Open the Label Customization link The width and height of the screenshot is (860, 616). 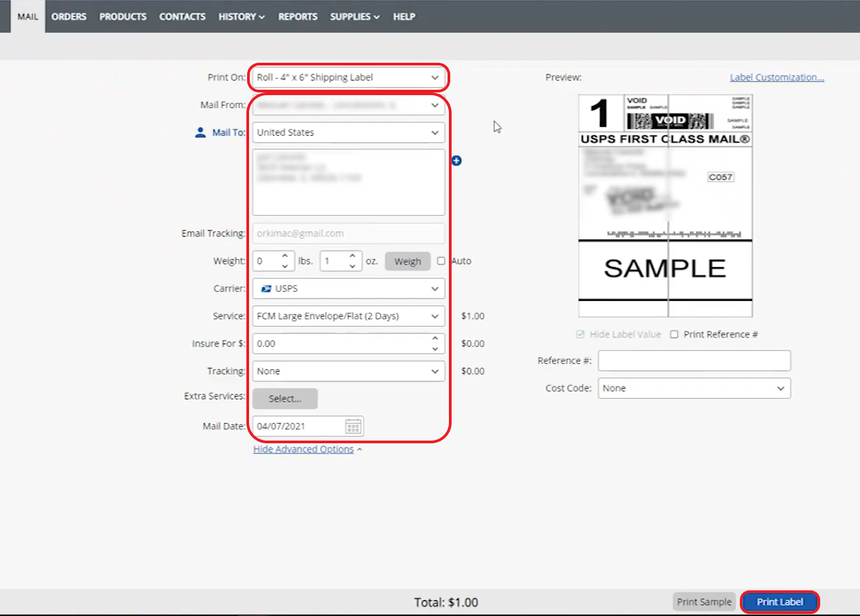click(776, 77)
